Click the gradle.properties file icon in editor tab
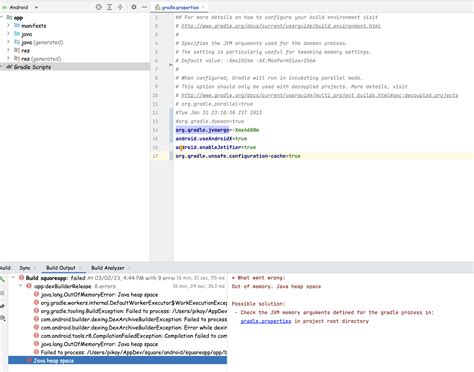This screenshot has width=474, height=372. [x=158, y=7]
